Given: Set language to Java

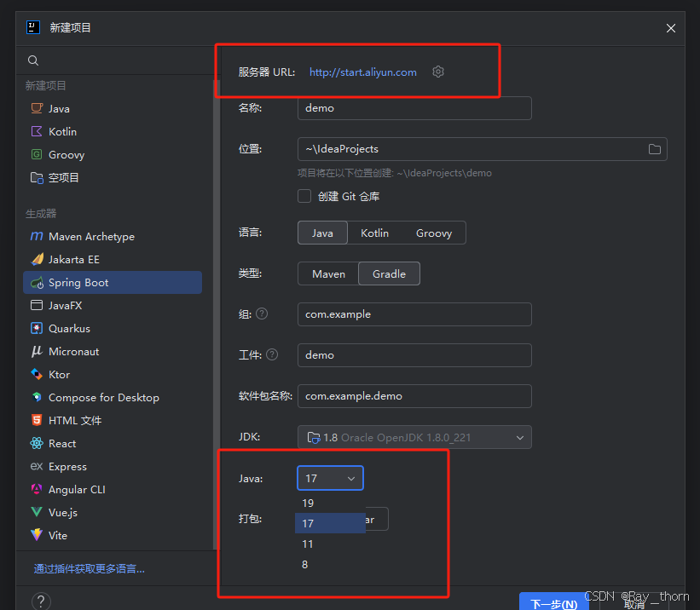Looking at the screenshot, I should 322,233.
